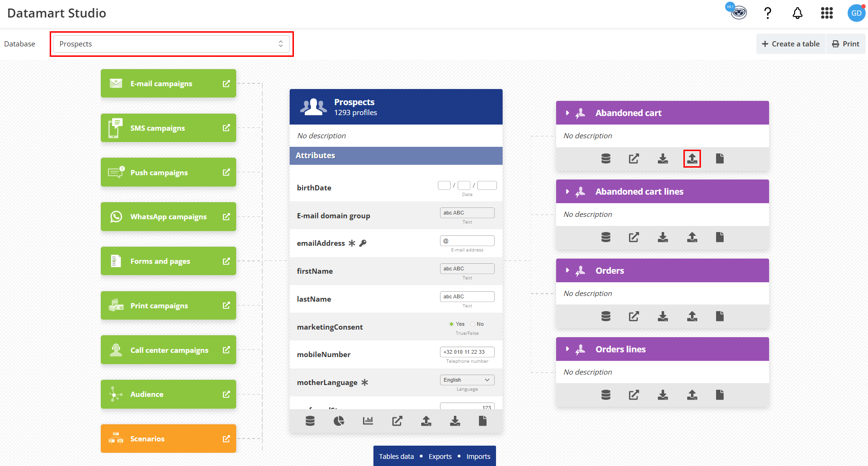This screenshot has width=868, height=466.
Task: Click the upload icon under Abandoned cart
Action: click(x=692, y=159)
